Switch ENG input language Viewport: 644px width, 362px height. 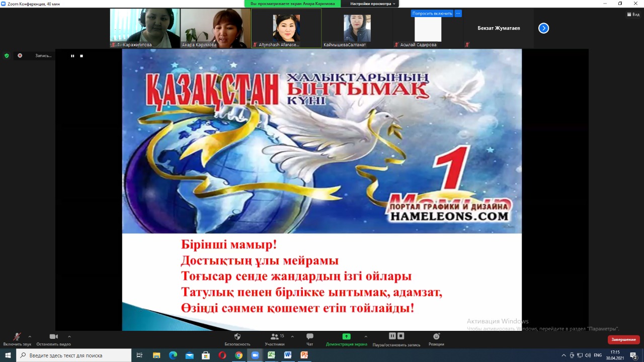[x=598, y=355]
